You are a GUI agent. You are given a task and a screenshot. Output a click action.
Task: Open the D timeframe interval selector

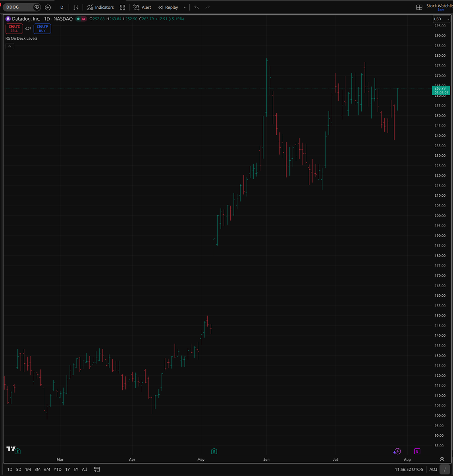[x=62, y=7]
